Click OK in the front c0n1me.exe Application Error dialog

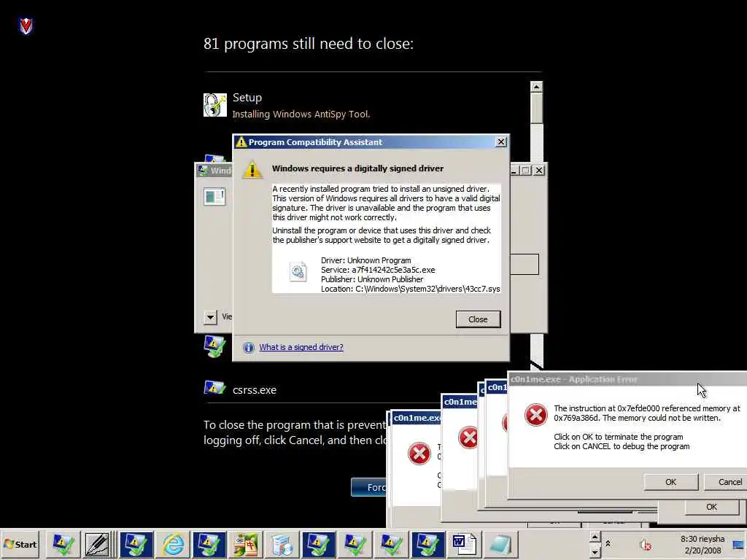tap(671, 482)
